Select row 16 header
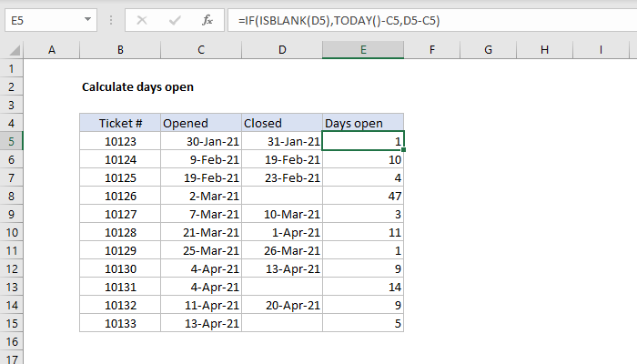This screenshot has width=637, height=364. [11, 341]
